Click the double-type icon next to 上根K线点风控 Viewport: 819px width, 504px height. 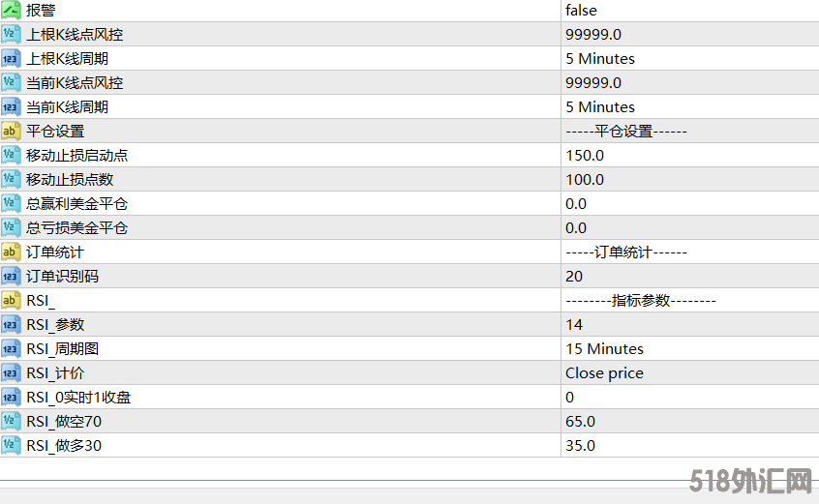click(x=11, y=34)
